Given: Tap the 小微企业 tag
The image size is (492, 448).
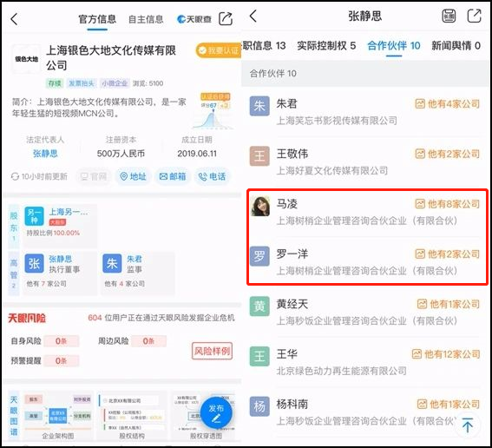Looking at the screenshot, I should tap(115, 83).
